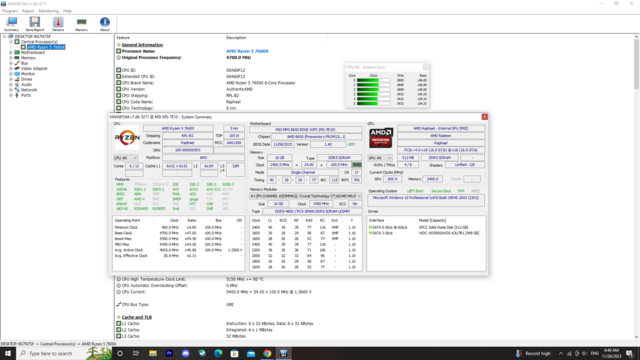Expand the Drives tree node
This screenshot has width=640, height=360.
pyautogui.click(x=11, y=79)
